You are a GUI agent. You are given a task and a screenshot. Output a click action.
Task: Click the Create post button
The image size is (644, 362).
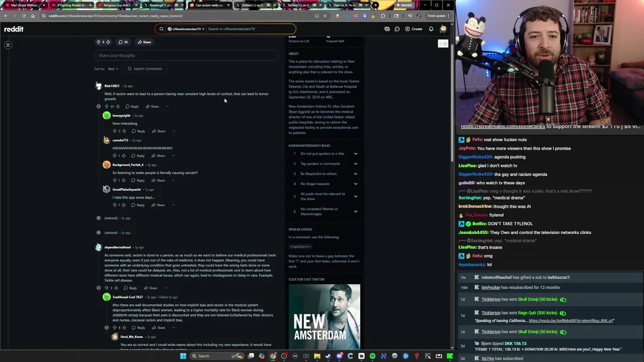click(x=414, y=29)
